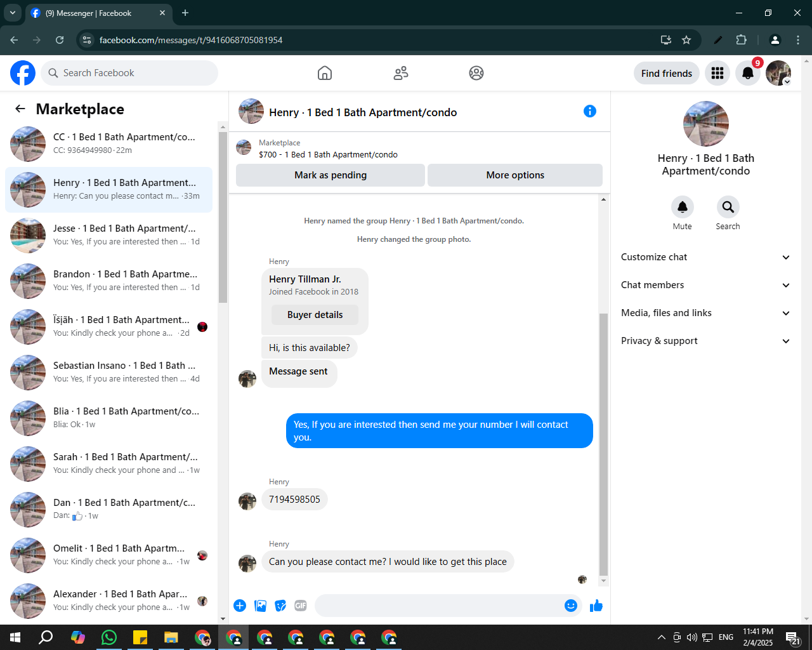
Task: Open the Groups icon in top navigation
Action: [476, 73]
